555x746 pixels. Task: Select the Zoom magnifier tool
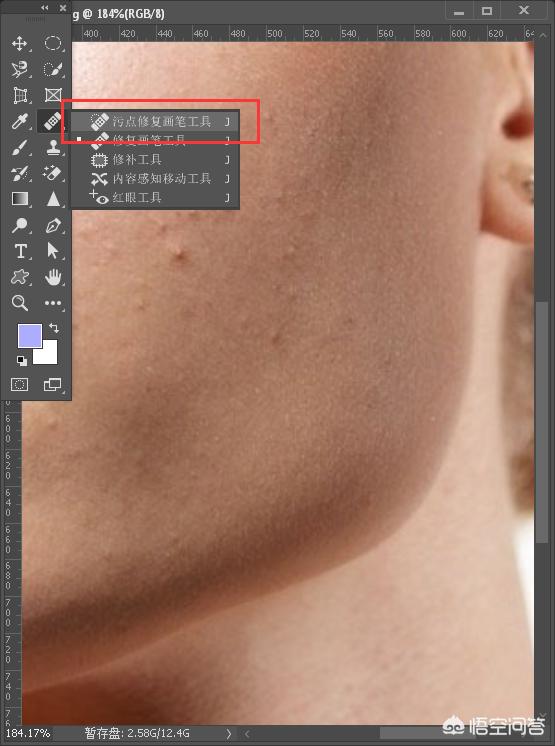pyautogui.click(x=19, y=303)
